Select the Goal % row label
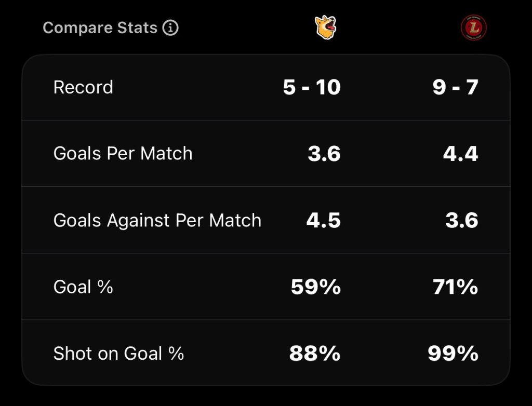Image resolution: width=532 pixels, height=406 pixels. coord(83,287)
